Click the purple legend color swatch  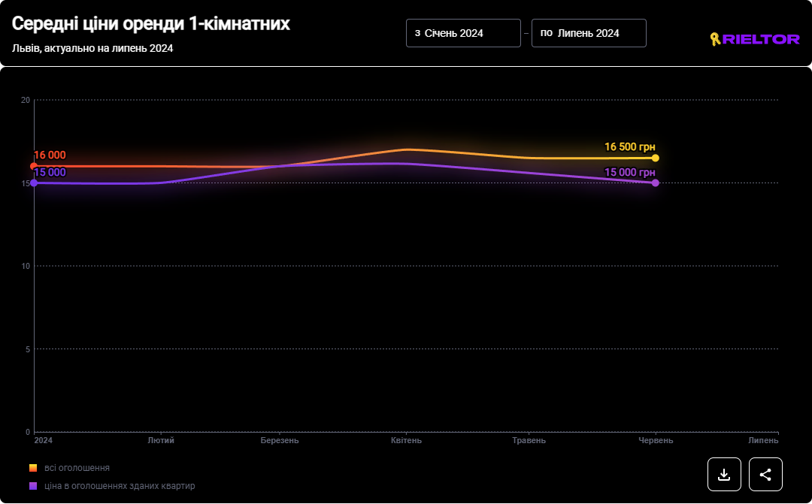(33, 486)
